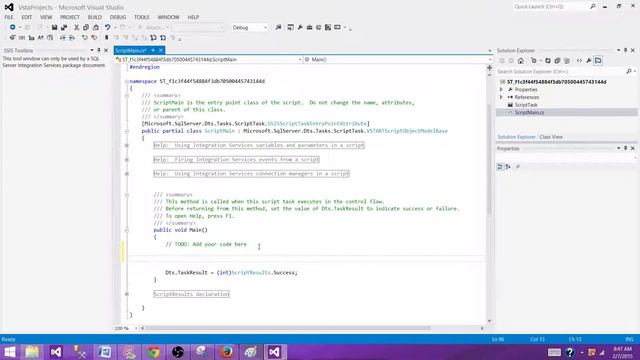Open the PROJECT menu
The height and width of the screenshot is (360, 640).
pyautogui.click(x=70, y=17)
